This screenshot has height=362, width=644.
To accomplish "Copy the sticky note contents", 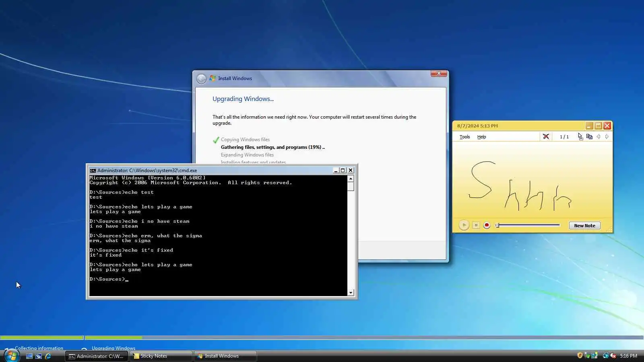I will [x=589, y=137].
